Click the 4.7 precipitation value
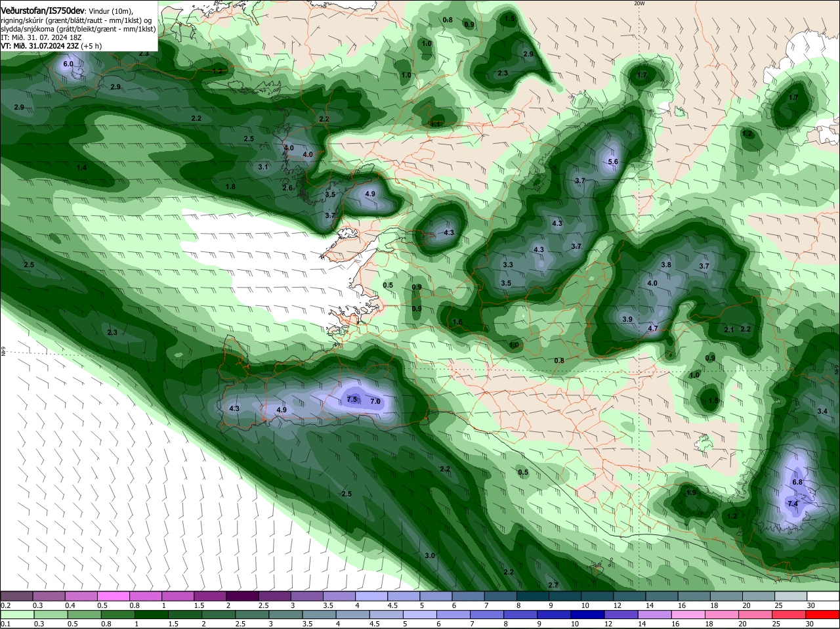840x629 pixels. coord(653,328)
